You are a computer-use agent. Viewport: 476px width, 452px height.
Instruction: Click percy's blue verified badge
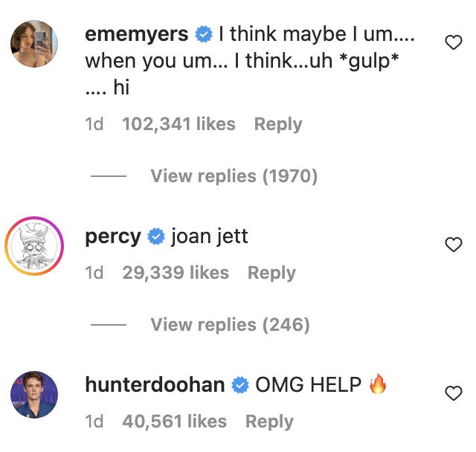coord(155,237)
